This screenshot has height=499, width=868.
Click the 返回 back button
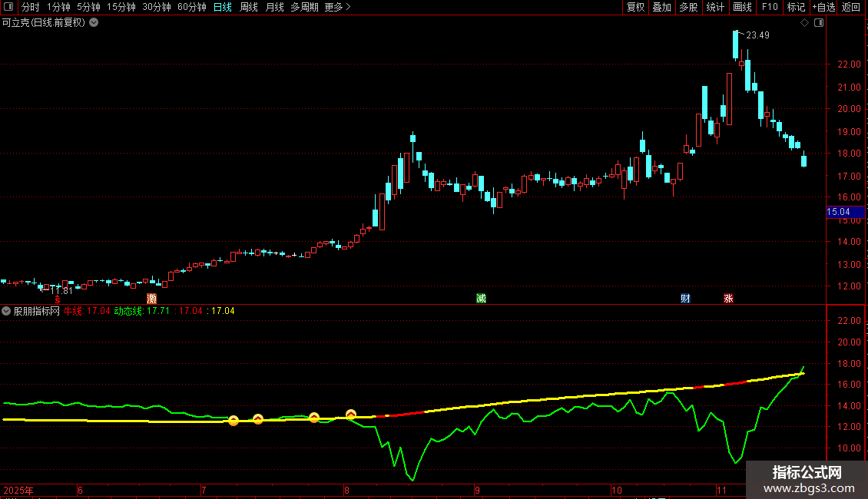(851, 7)
